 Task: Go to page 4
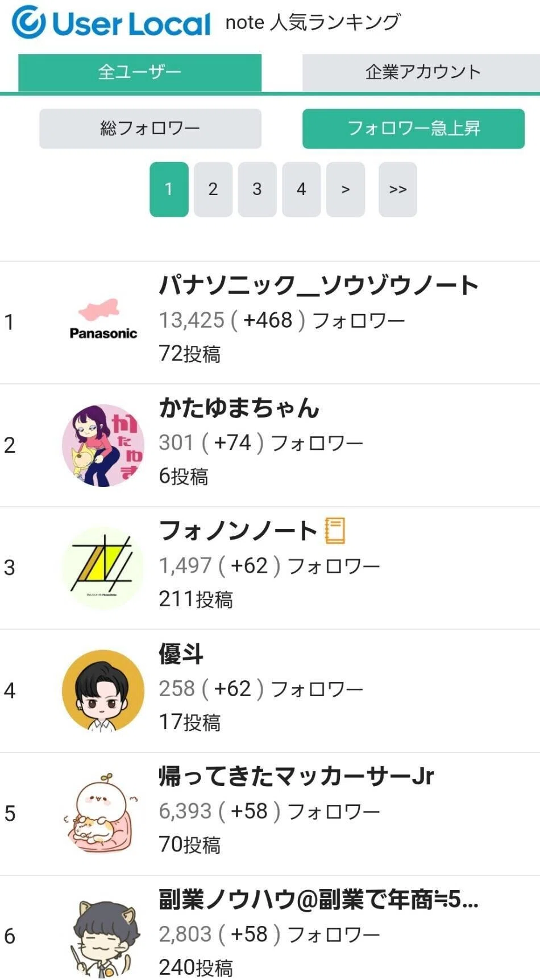tap(301, 189)
